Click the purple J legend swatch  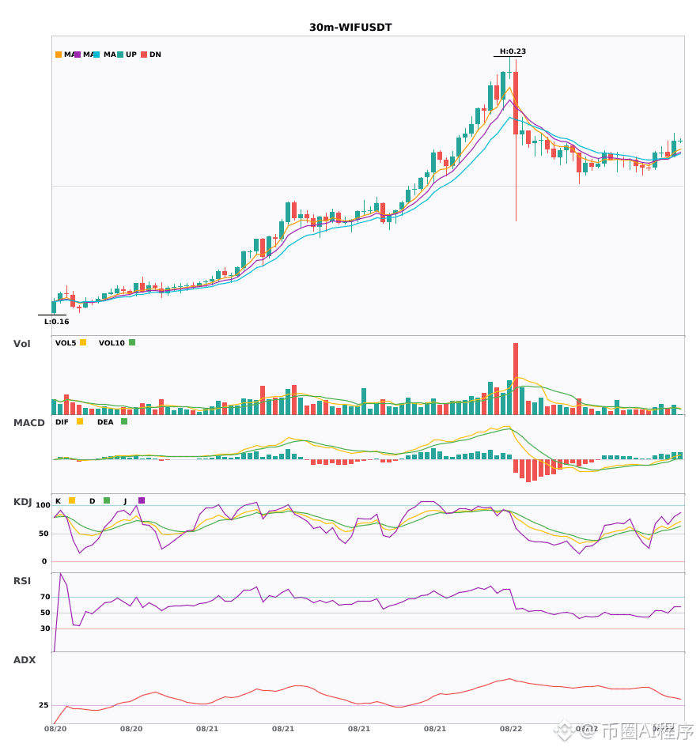click(142, 500)
